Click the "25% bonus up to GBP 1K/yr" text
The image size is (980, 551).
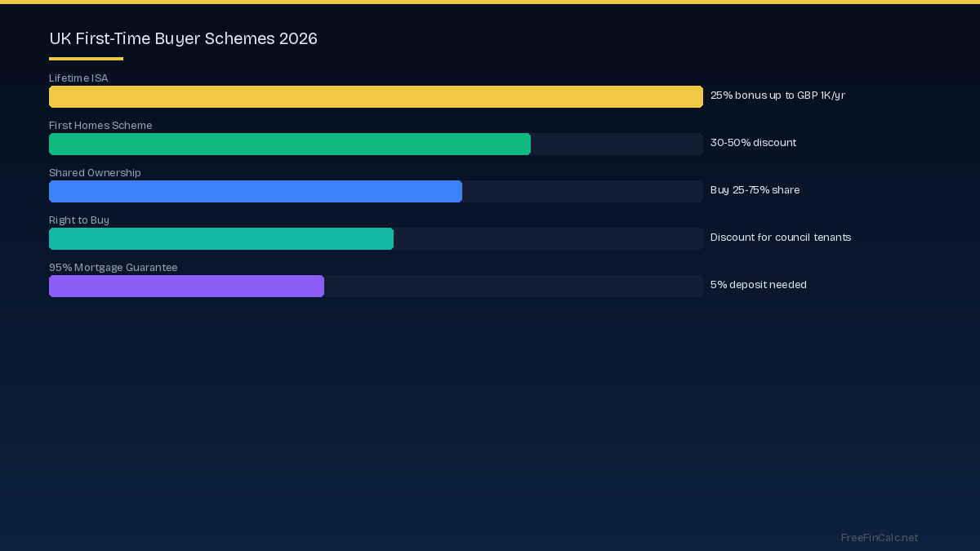(777, 96)
